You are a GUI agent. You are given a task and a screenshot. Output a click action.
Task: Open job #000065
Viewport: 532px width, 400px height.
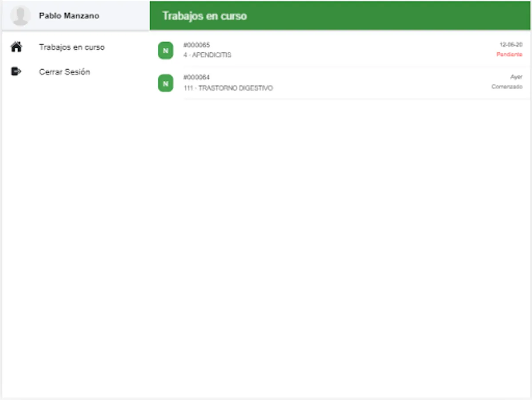197,45
